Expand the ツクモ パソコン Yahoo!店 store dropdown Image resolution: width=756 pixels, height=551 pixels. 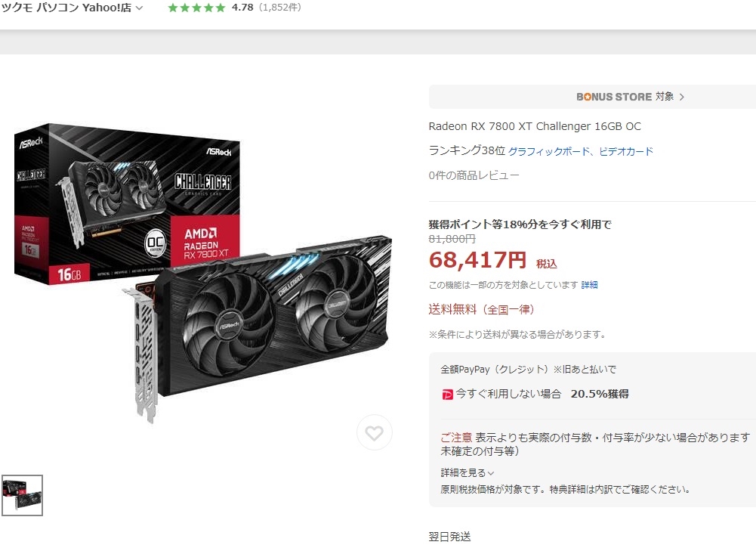(139, 8)
